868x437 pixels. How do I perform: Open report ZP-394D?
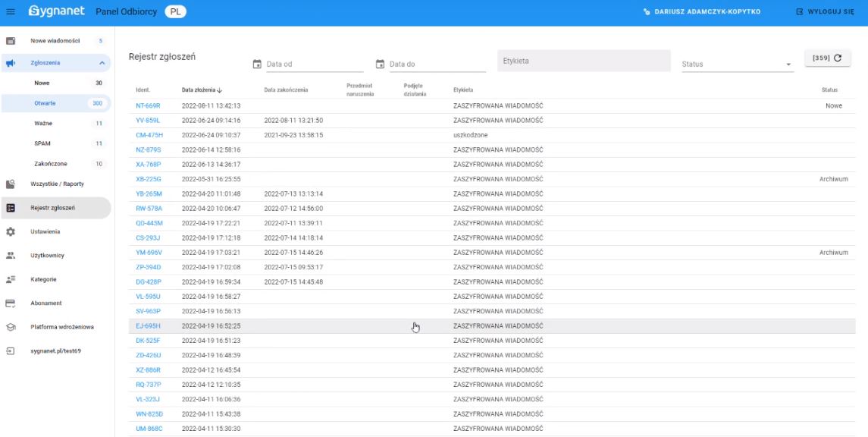tap(149, 267)
